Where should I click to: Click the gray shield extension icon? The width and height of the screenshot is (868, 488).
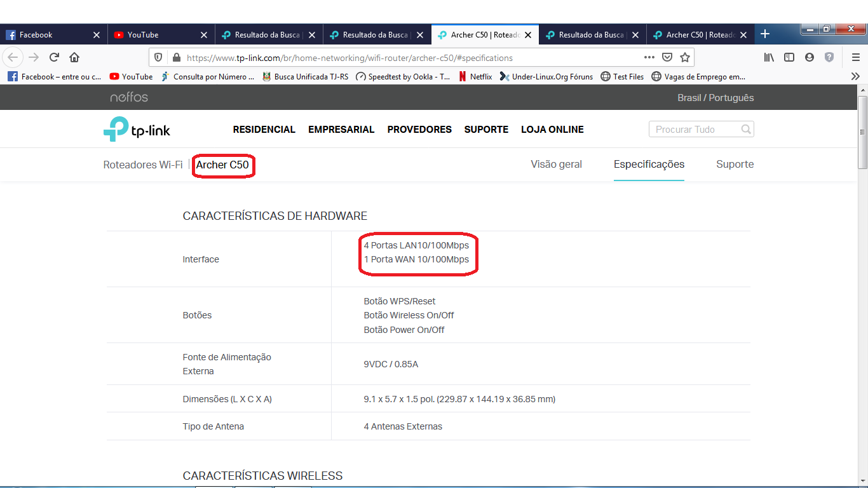pyautogui.click(x=829, y=57)
